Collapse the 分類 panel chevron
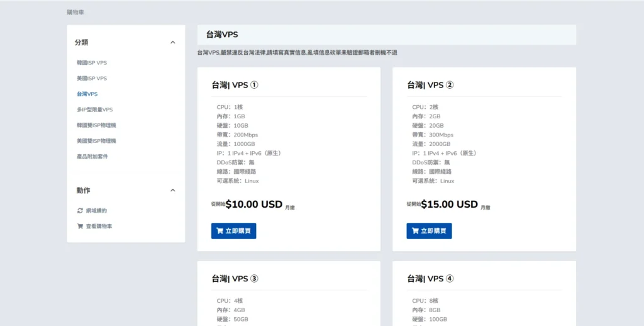Screen dimensions: 644x326 [x=173, y=42]
